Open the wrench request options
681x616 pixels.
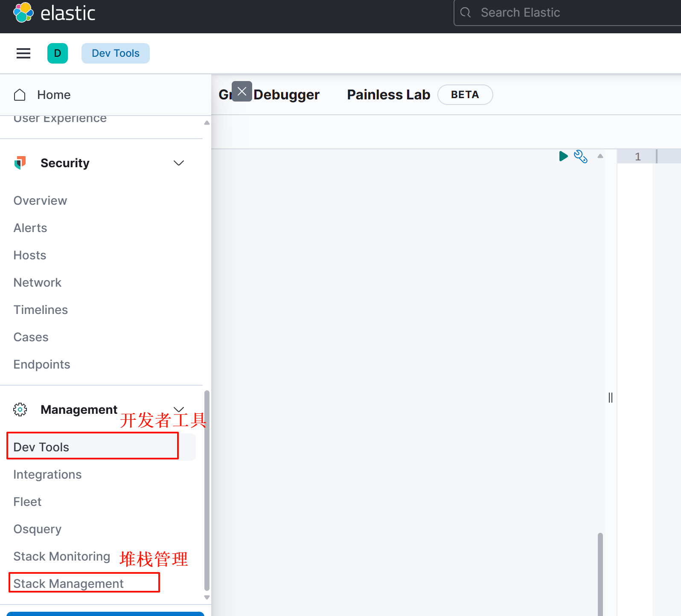(x=581, y=157)
